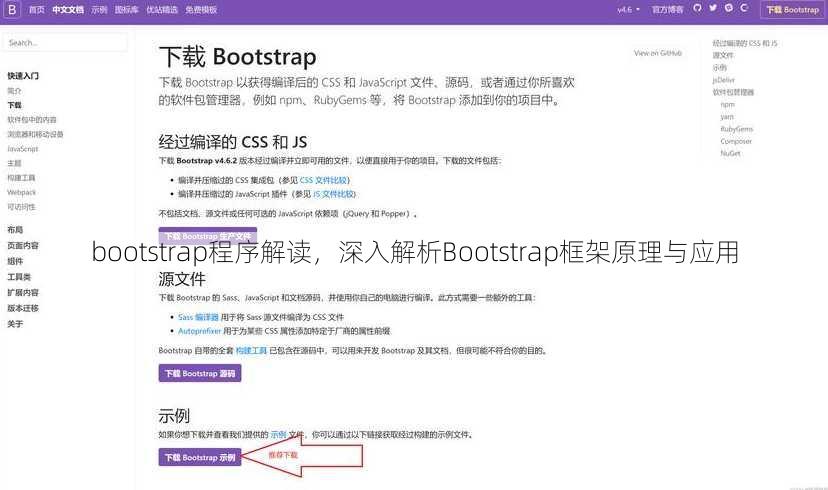Jump to yarn in contents list
The width and height of the screenshot is (828, 490).
(x=727, y=117)
